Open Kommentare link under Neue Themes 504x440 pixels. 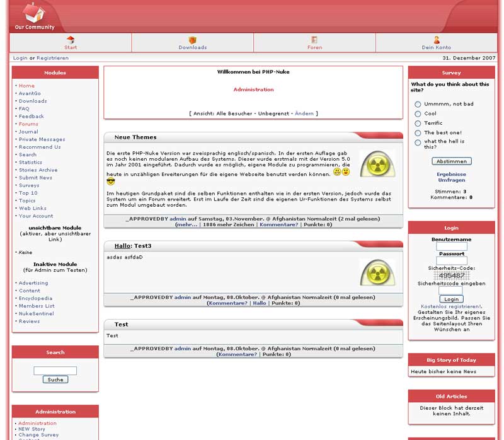(278, 225)
